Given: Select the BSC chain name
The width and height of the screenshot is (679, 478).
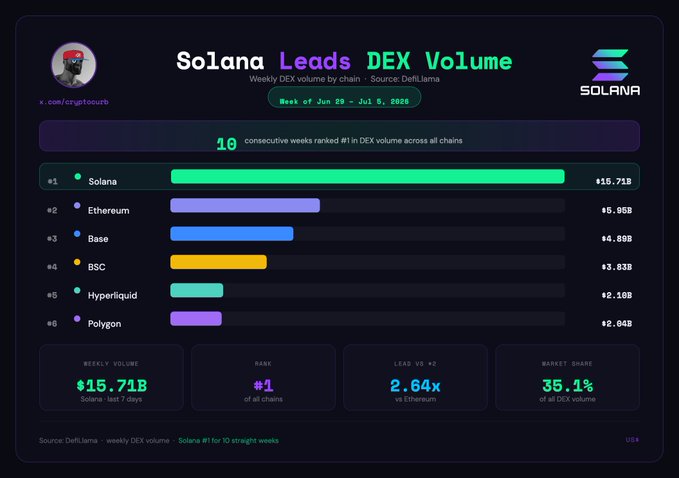Looking at the screenshot, I should (97, 267).
